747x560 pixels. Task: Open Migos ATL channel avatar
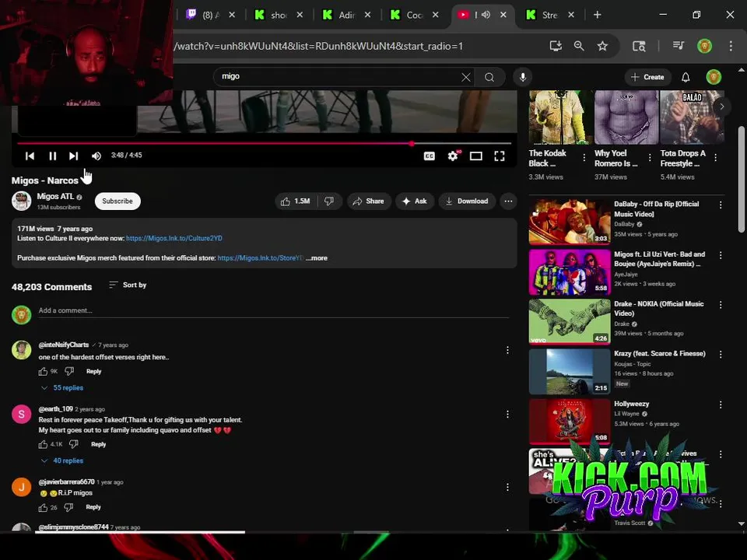(x=22, y=201)
